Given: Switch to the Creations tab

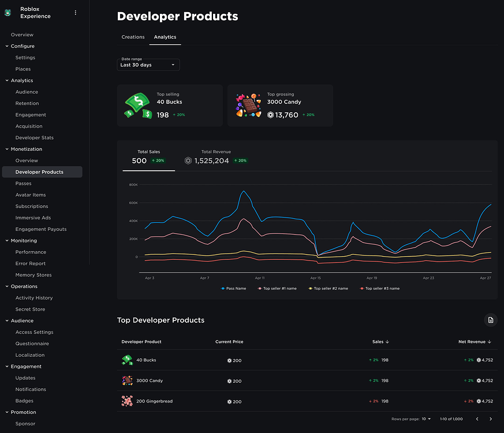Looking at the screenshot, I should click(x=133, y=36).
